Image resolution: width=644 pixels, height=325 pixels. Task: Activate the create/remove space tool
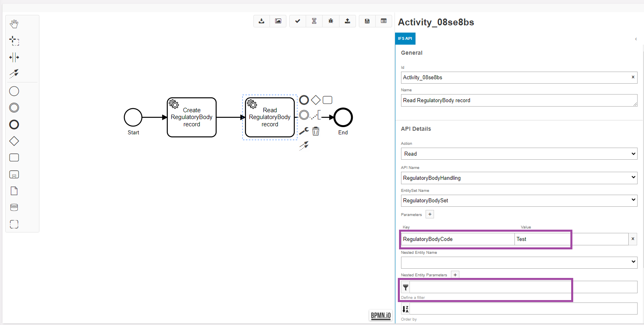tap(14, 57)
